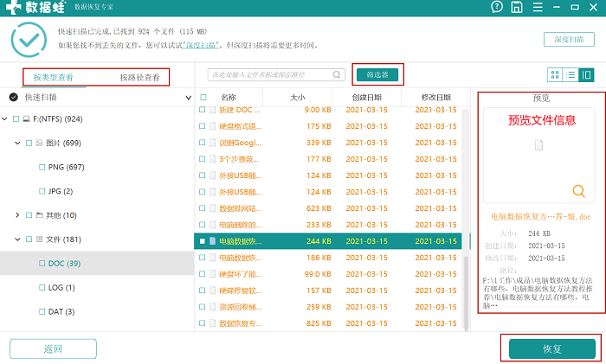606x364 pixels.
Task: Sort by 名称 column header
Action: 228,98
